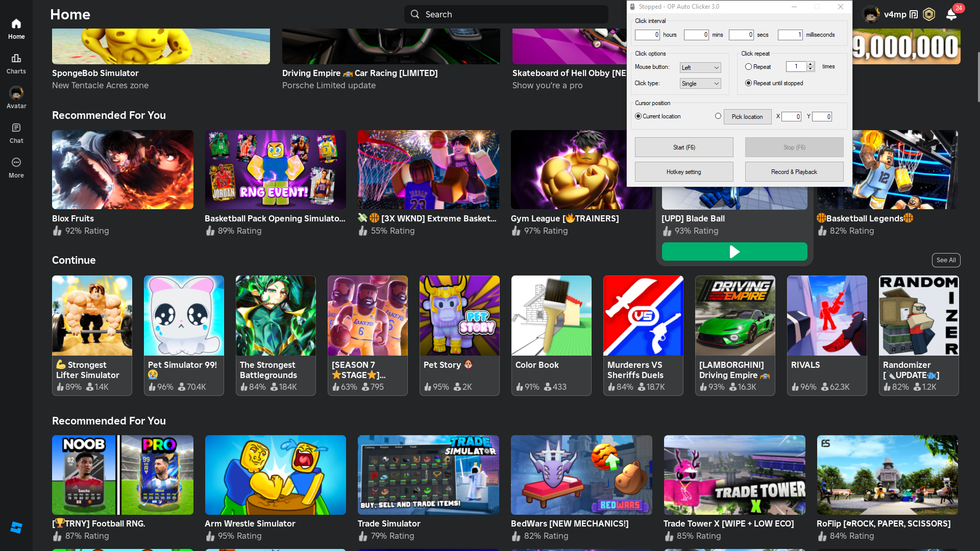Focus the X coordinate field
The image size is (980, 551).
coord(792,117)
